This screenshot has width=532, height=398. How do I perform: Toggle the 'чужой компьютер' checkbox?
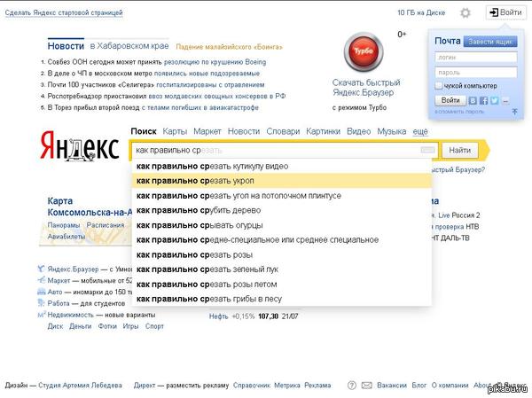click(x=439, y=85)
